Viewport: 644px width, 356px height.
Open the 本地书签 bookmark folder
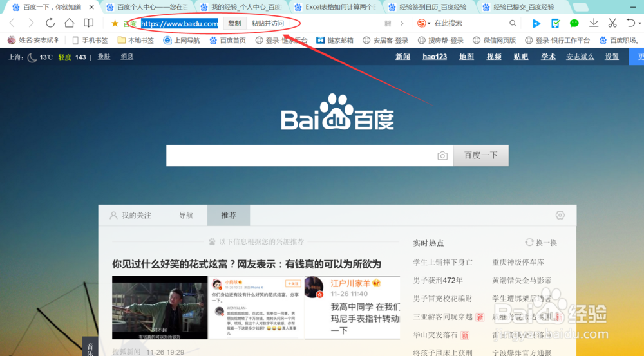135,41
